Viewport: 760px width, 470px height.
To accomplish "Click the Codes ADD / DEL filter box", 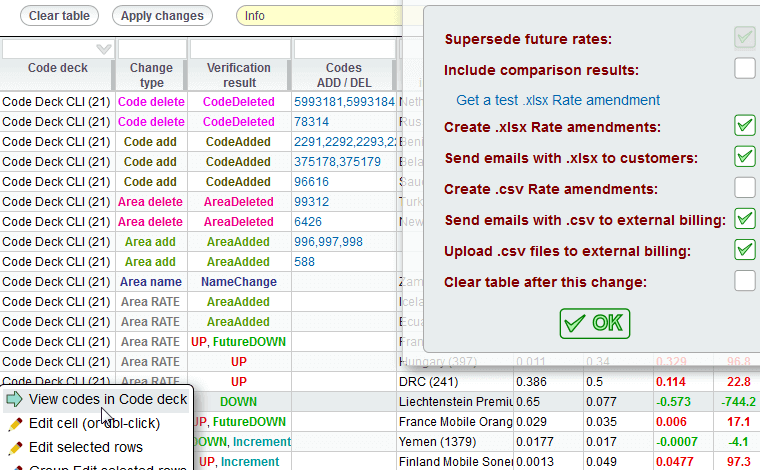I will [344, 49].
